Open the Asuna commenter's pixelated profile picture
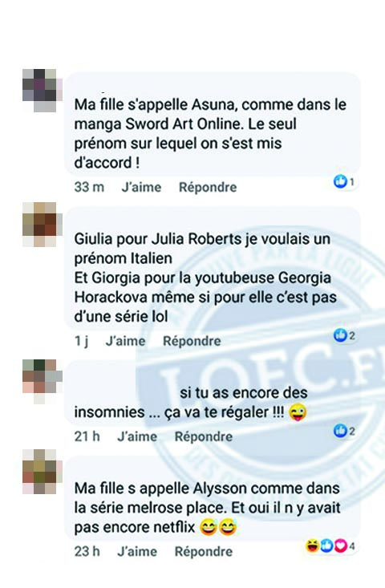 point(41,91)
